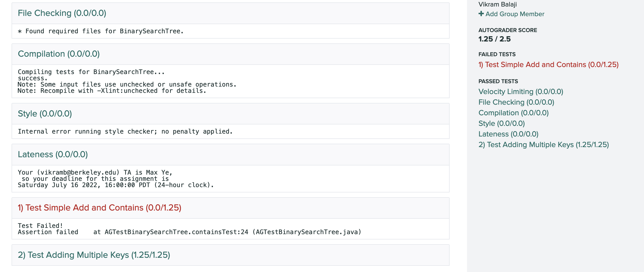Click the style checker internal error message
The image size is (644, 272).
coord(125,131)
